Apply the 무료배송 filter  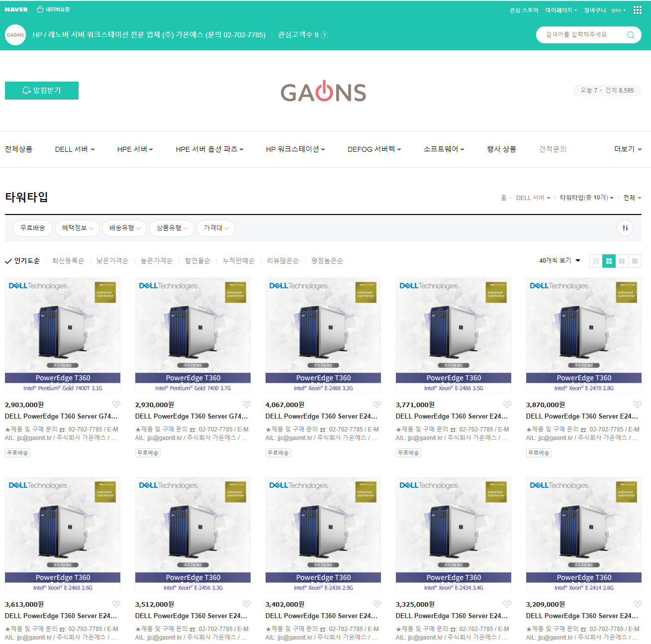point(33,228)
